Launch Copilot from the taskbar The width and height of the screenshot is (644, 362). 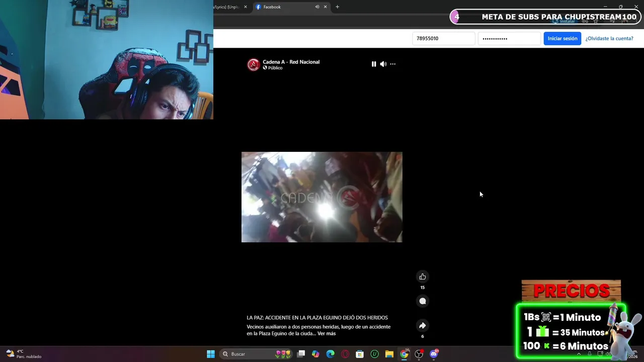click(x=315, y=354)
